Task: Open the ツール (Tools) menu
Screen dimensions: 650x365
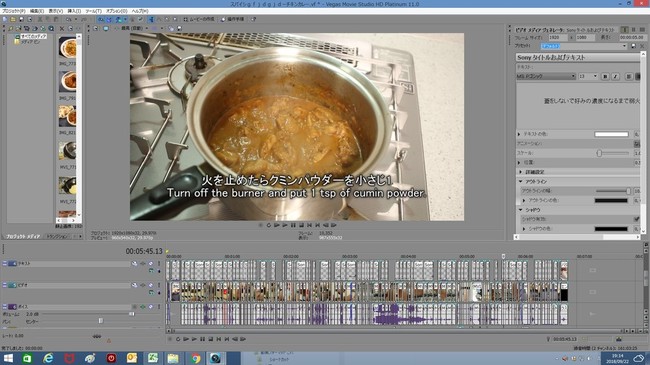Action: [x=93, y=11]
